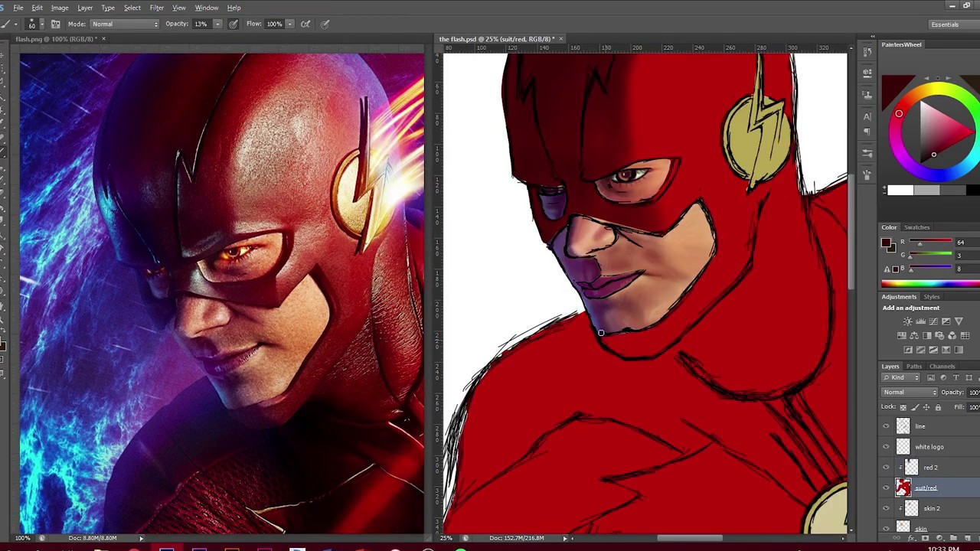
Task: Switch to the Styles tab
Action: (x=932, y=297)
